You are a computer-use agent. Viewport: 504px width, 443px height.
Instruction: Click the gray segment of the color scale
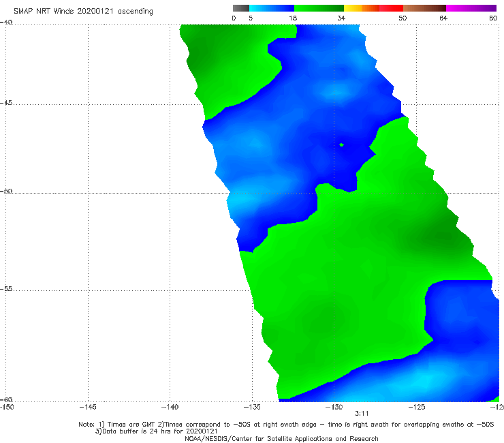click(x=241, y=8)
